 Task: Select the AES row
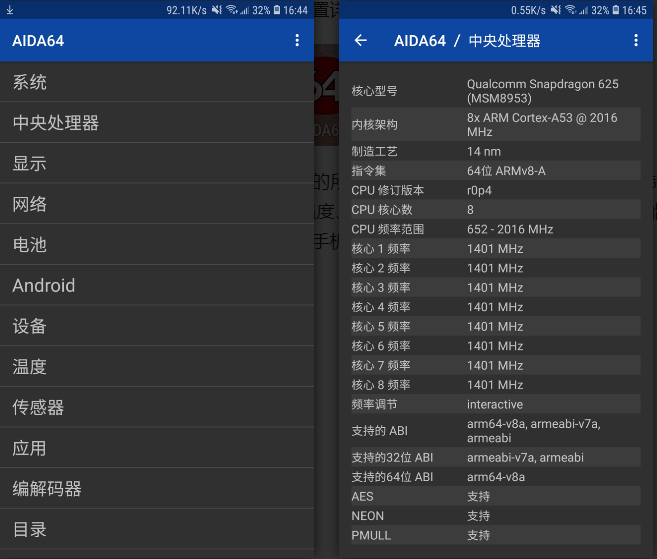pyautogui.click(x=496, y=496)
